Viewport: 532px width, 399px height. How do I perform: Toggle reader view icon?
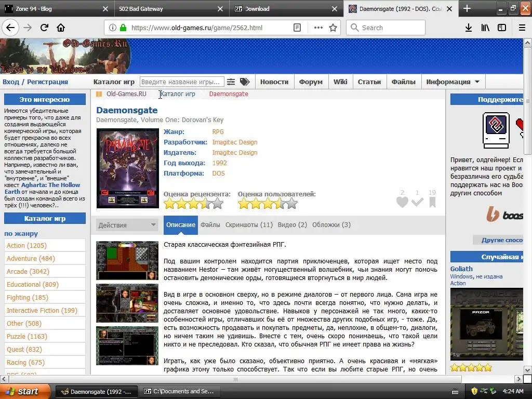297,28
